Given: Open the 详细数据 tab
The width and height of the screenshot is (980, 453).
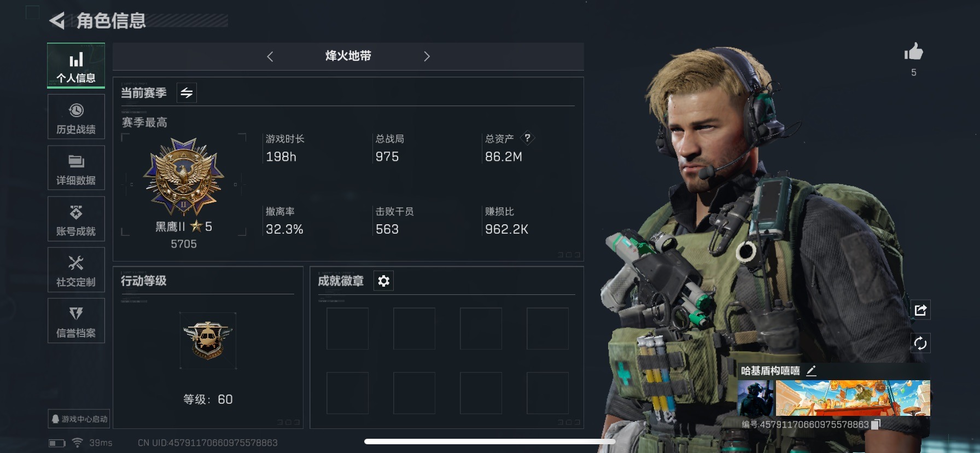Looking at the screenshot, I should coord(76,167).
